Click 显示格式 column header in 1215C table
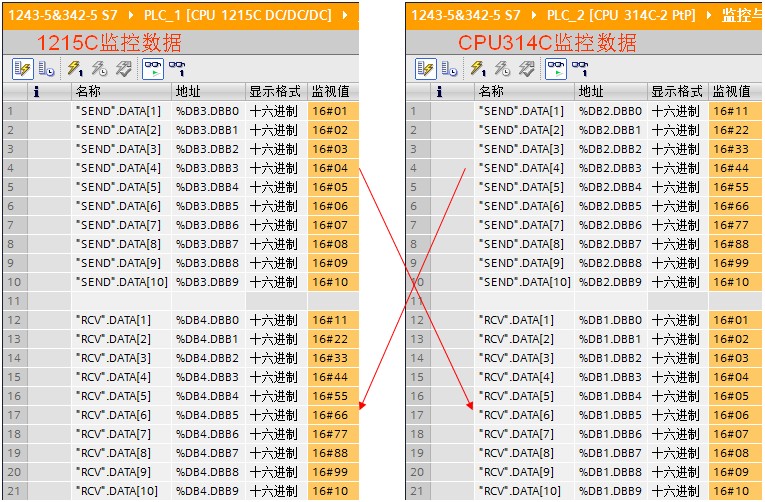This screenshot has height=502, width=765. (x=276, y=91)
